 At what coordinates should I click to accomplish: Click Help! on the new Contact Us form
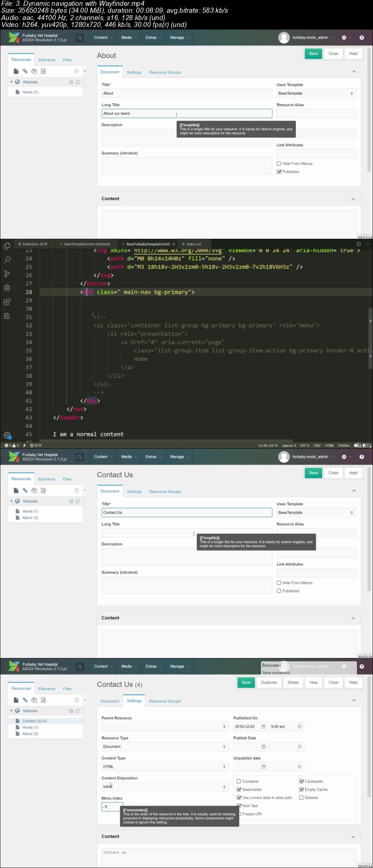coord(353,473)
